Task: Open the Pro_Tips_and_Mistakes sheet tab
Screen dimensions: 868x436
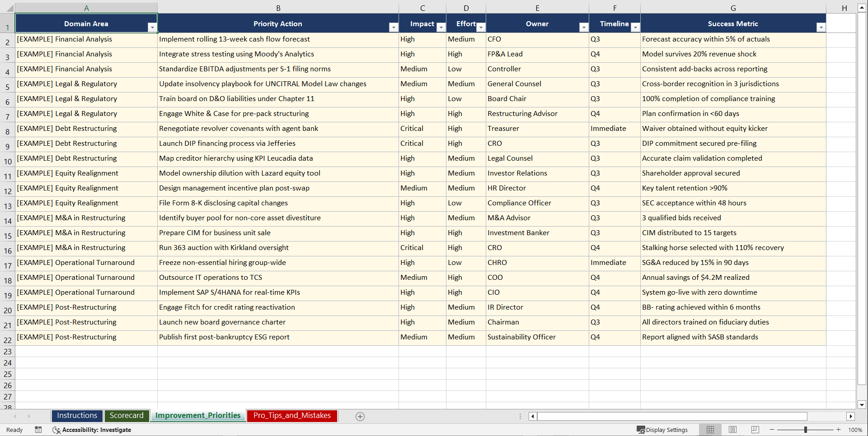Action: (x=291, y=416)
